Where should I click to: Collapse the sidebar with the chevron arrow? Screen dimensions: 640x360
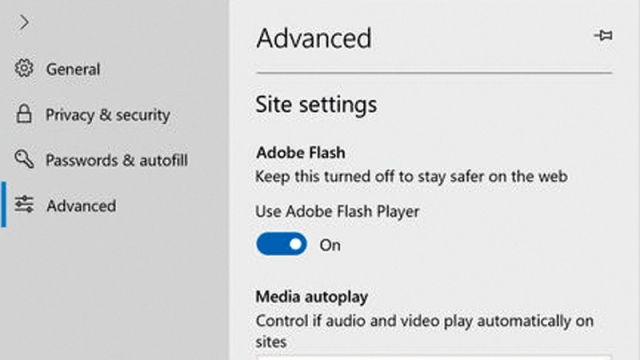pyautogui.click(x=24, y=22)
